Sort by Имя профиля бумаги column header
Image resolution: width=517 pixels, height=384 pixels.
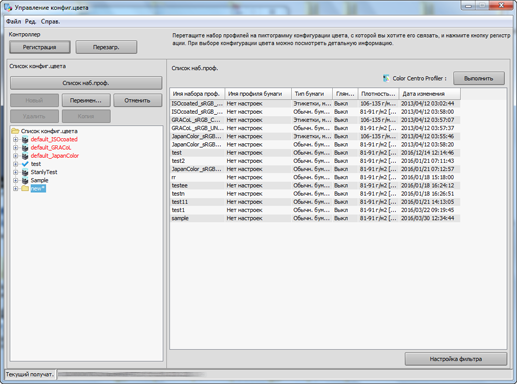point(258,94)
